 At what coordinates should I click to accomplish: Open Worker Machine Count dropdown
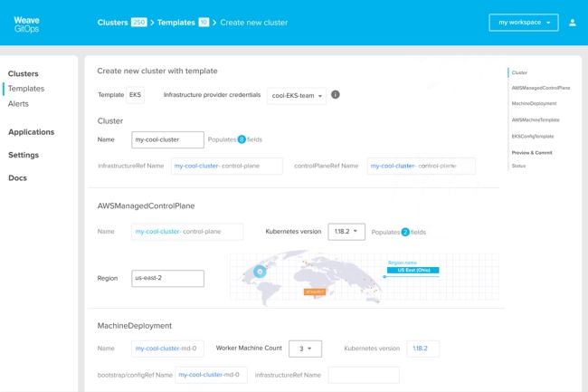coord(305,349)
